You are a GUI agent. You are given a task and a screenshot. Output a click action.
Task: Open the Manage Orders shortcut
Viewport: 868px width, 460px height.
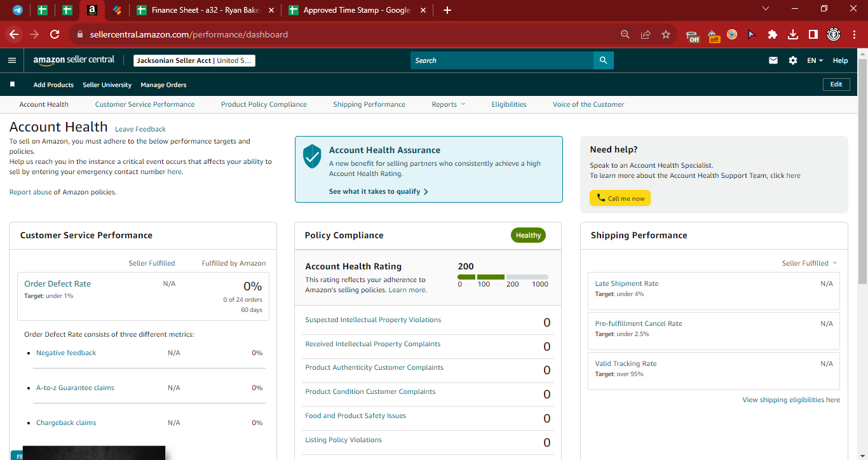pyautogui.click(x=163, y=85)
